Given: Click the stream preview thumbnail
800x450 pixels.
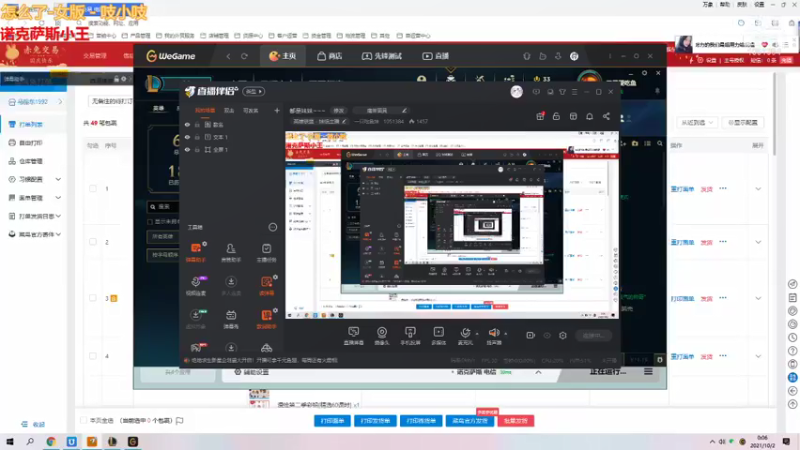Looking at the screenshot, I should click(452, 226).
